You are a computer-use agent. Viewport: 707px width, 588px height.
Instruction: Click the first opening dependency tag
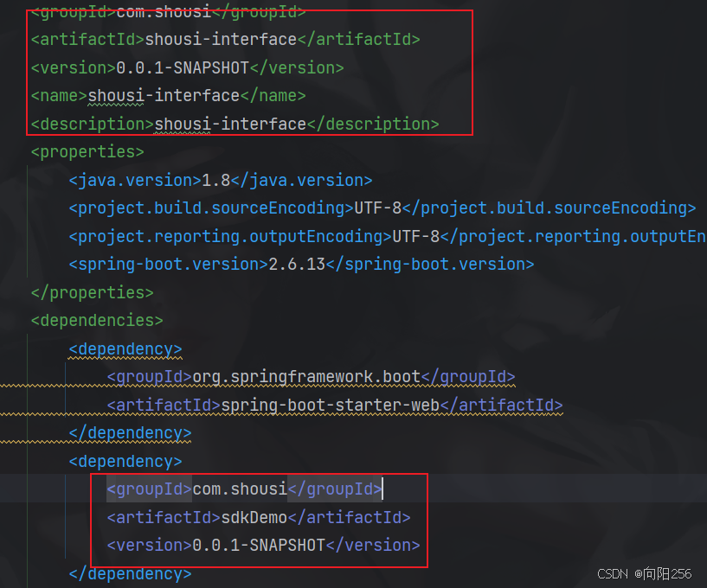click(x=125, y=348)
